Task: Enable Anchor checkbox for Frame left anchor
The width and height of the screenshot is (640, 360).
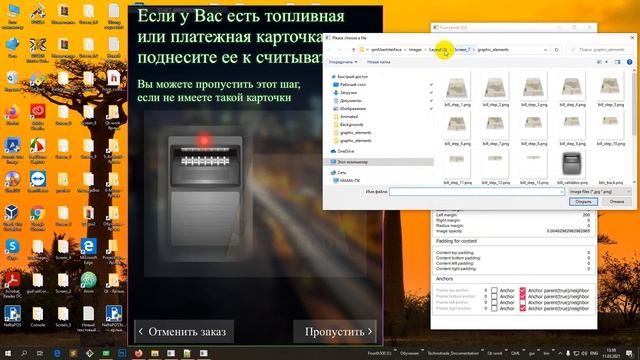Action: tap(494, 302)
